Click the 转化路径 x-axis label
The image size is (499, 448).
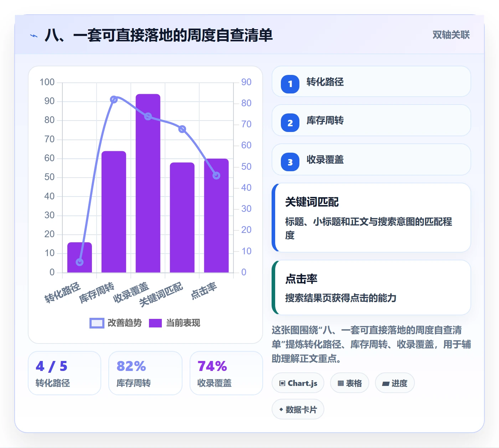63,293
